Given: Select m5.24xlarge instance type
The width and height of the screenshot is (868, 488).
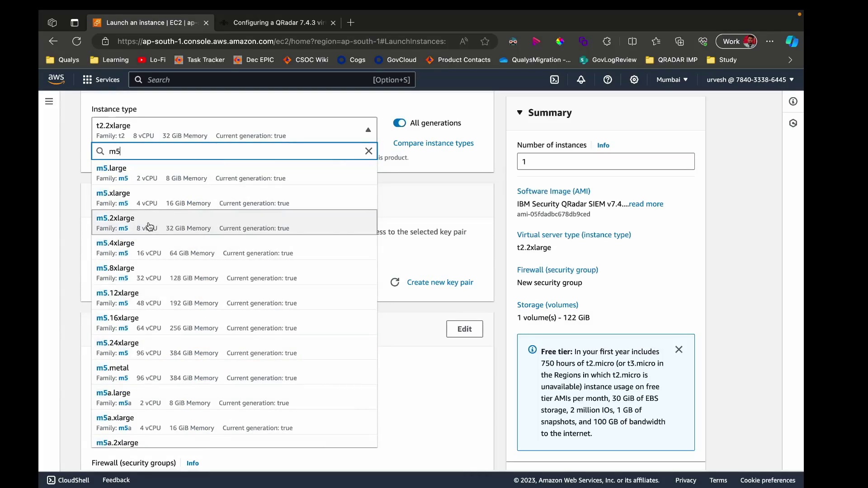Looking at the screenshot, I should coord(234,347).
